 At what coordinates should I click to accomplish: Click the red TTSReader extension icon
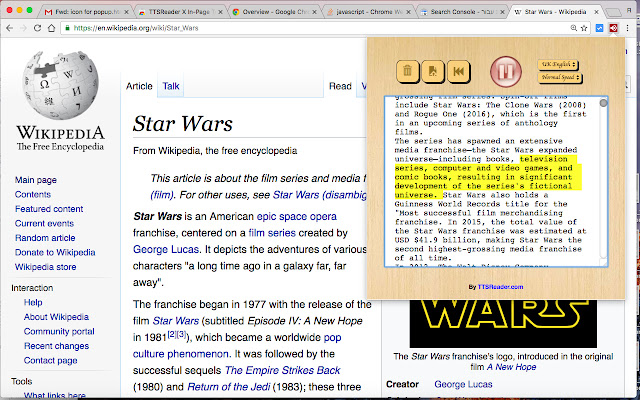613,28
